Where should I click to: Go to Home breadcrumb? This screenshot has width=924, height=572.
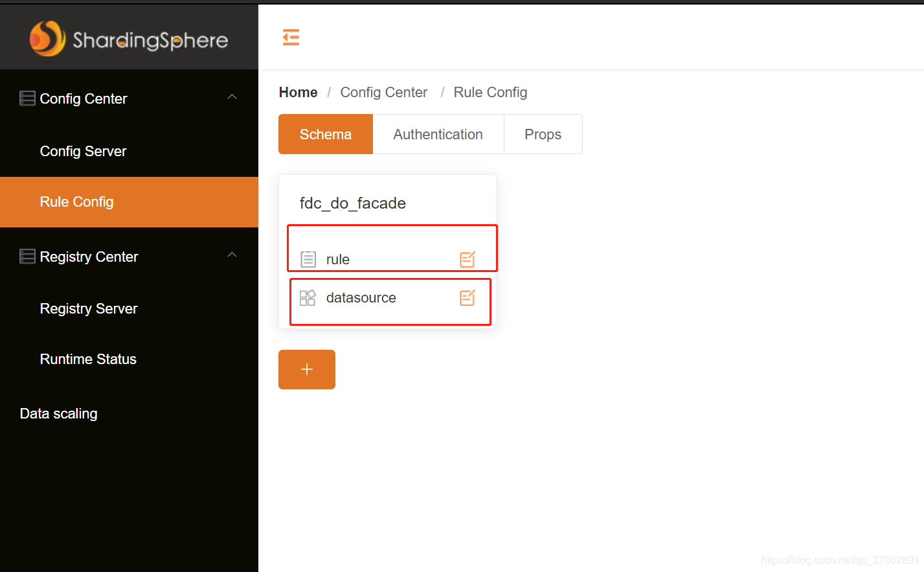point(298,92)
